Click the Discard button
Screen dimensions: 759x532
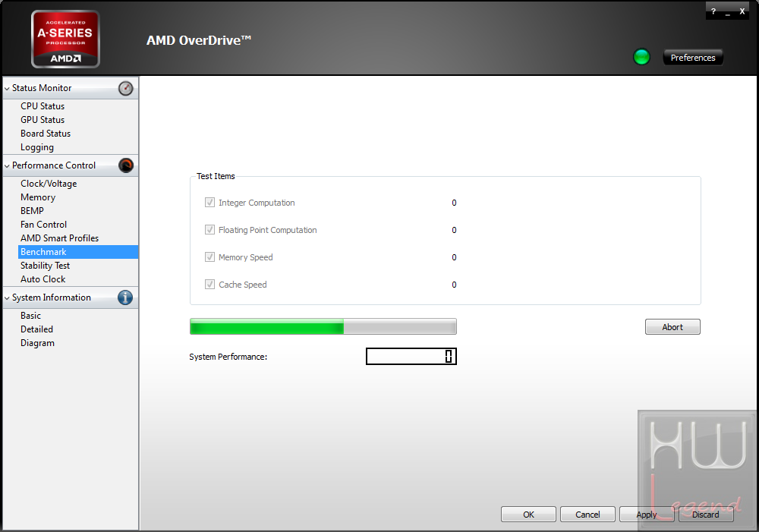(x=706, y=514)
